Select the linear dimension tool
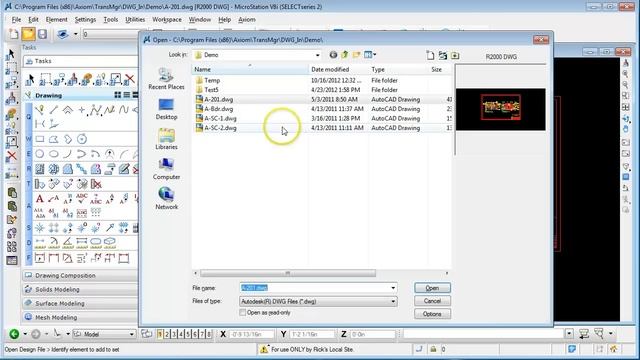Viewport: 640px width, 360px height. click(40, 243)
